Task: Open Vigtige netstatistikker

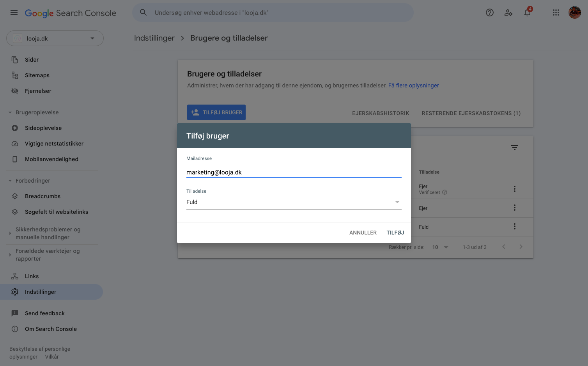Action: click(55, 144)
